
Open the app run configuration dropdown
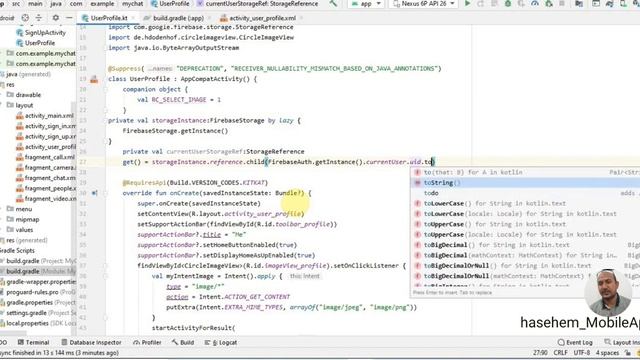(366, 4)
